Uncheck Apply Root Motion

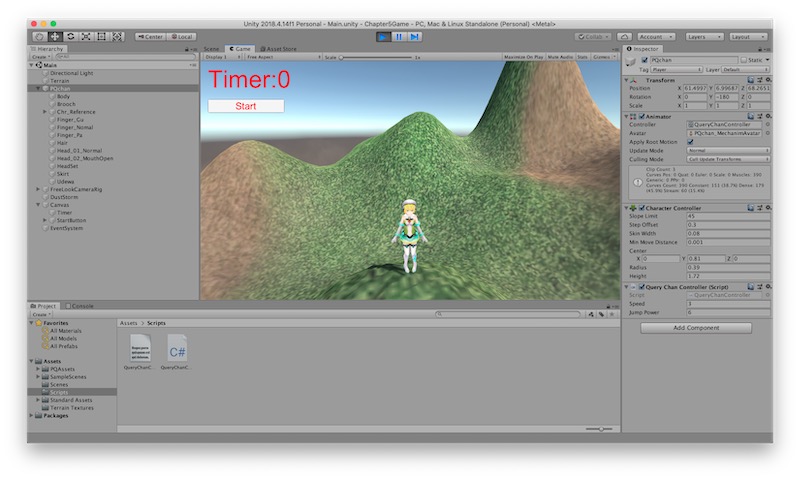click(x=690, y=142)
